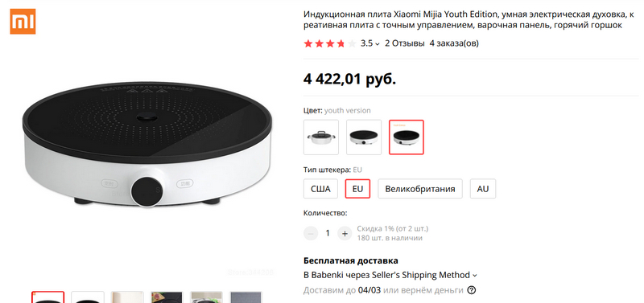Click the main induction cooker product image

pos(147,145)
